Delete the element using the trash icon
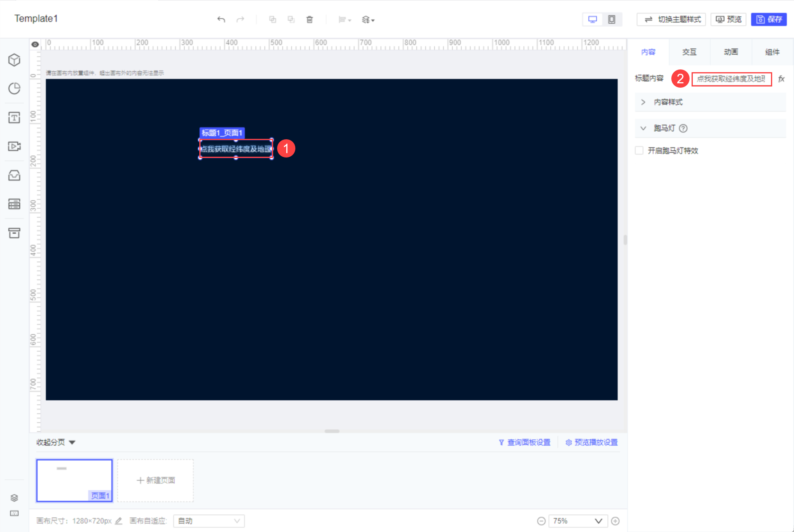 (310, 19)
